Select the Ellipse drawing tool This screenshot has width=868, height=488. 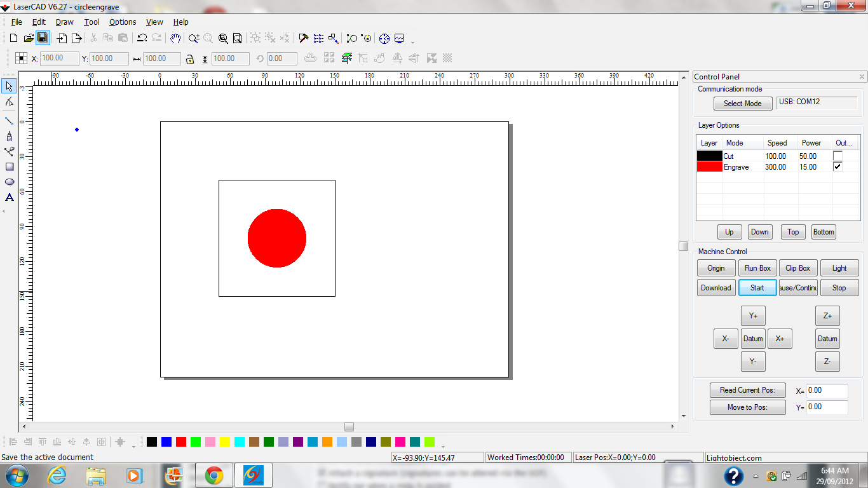point(10,182)
